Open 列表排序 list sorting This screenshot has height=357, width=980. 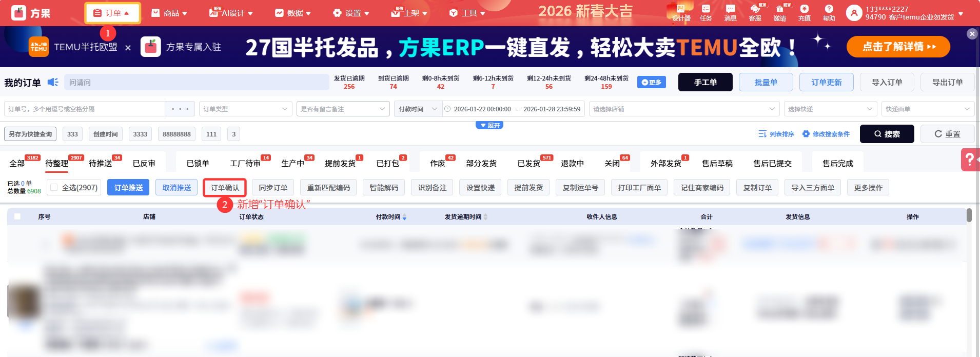(776, 134)
